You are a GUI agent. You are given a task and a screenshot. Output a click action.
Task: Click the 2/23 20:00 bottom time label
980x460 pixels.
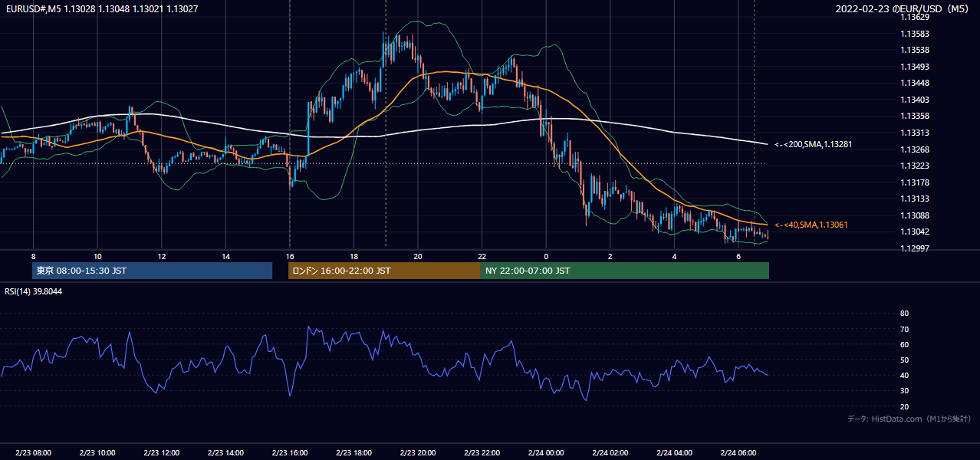(x=418, y=453)
